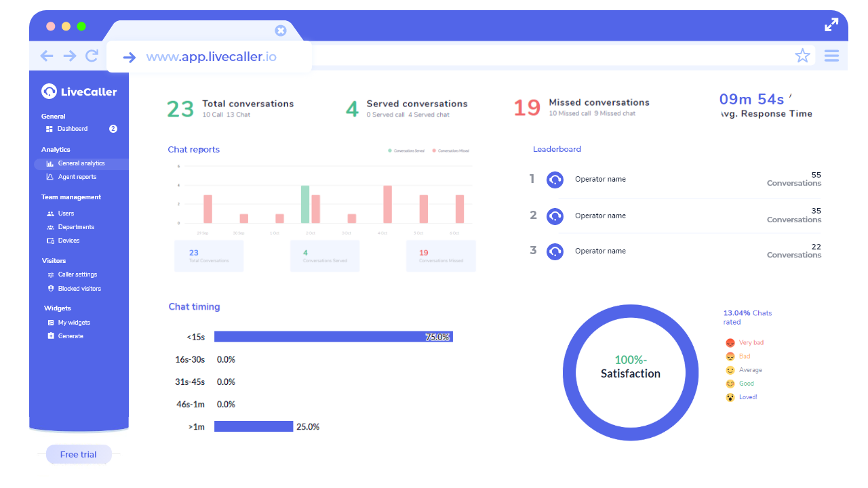Click the browser forward arrow icon
Viewport: 868px width, 488px height.
[x=70, y=56]
